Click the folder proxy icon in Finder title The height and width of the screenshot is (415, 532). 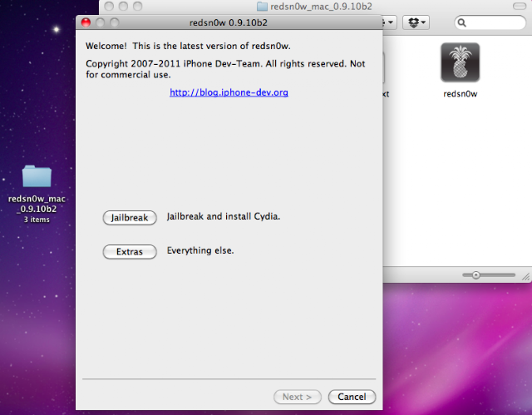pos(262,7)
